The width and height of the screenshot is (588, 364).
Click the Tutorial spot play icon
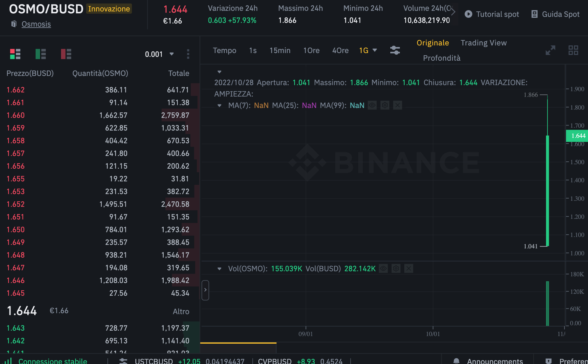click(468, 14)
